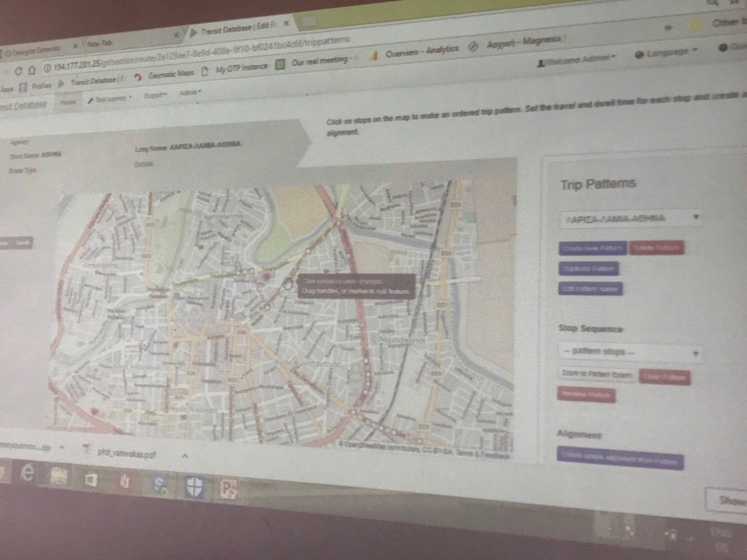Click the Edit Pattern Name button
The image size is (747, 560).
591,288
